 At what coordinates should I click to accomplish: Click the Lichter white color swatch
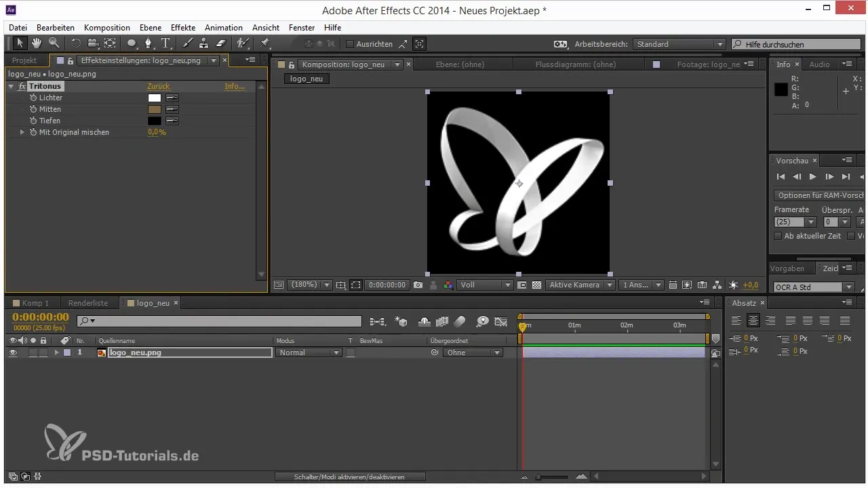155,98
